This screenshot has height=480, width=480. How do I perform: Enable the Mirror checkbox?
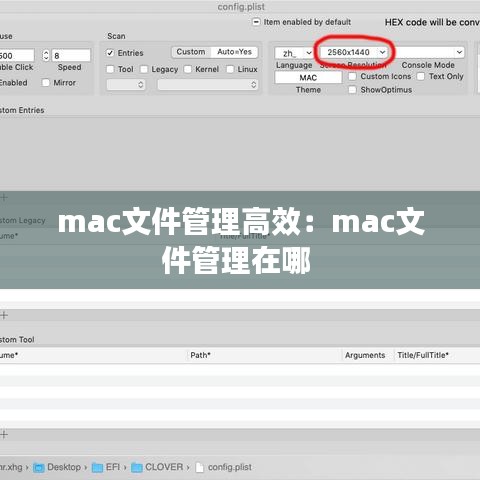(x=46, y=83)
